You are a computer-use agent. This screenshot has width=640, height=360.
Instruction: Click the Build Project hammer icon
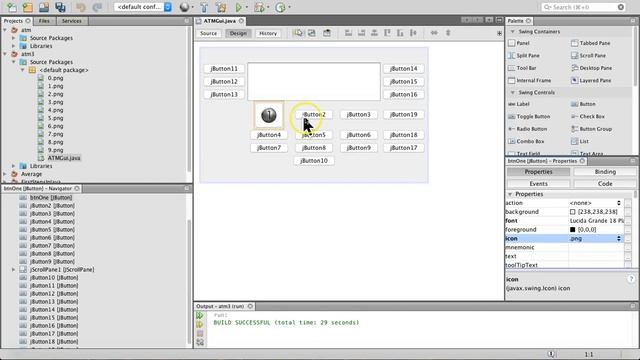tap(204, 7)
